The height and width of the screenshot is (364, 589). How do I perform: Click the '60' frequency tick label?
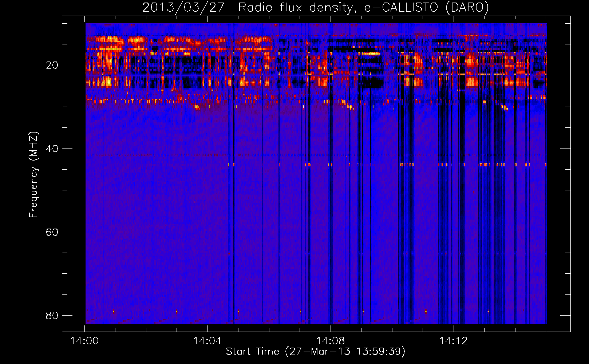[52, 232]
